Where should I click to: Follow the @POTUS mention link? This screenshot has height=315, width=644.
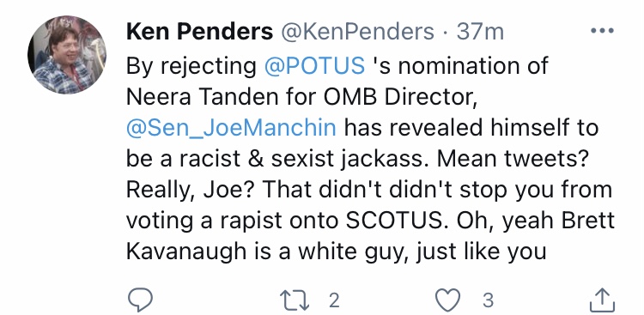coord(314,66)
